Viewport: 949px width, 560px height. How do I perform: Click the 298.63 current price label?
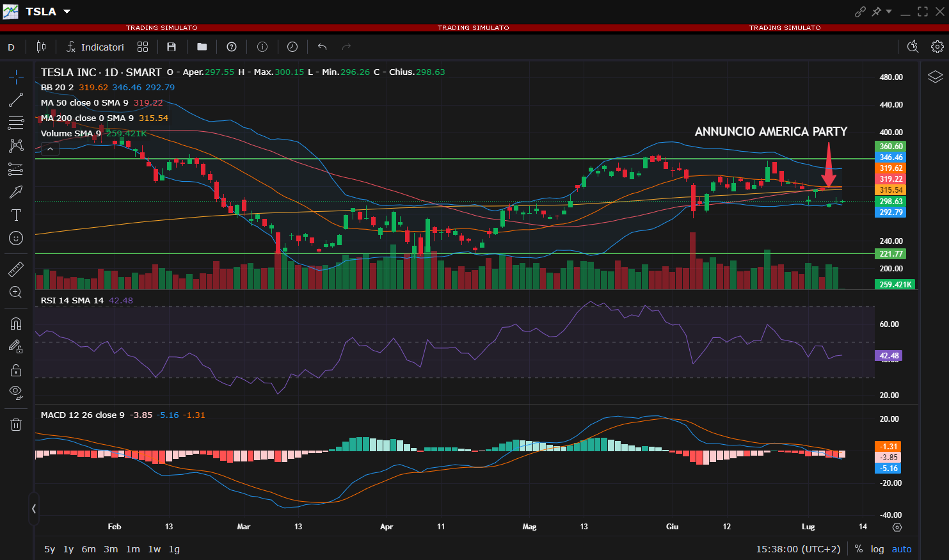pos(891,201)
